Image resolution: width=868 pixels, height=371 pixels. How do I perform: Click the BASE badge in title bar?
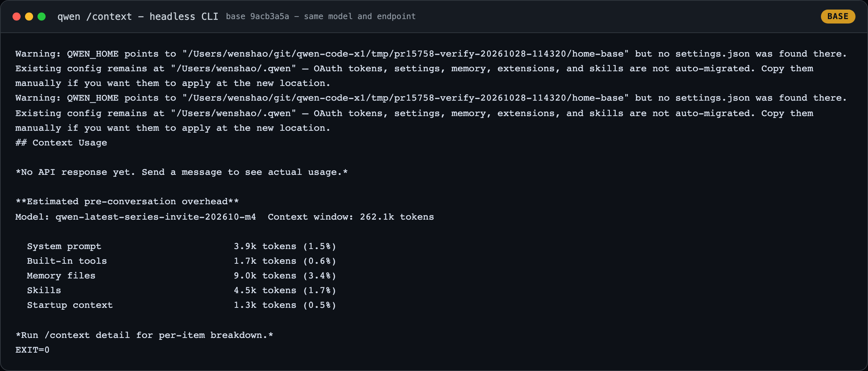pyautogui.click(x=838, y=17)
